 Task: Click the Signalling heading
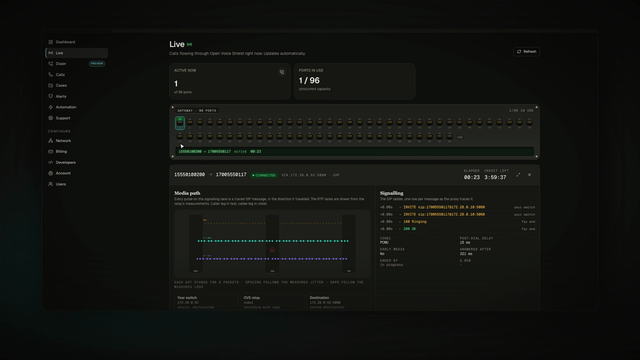pyautogui.click(x=391, y=193)
